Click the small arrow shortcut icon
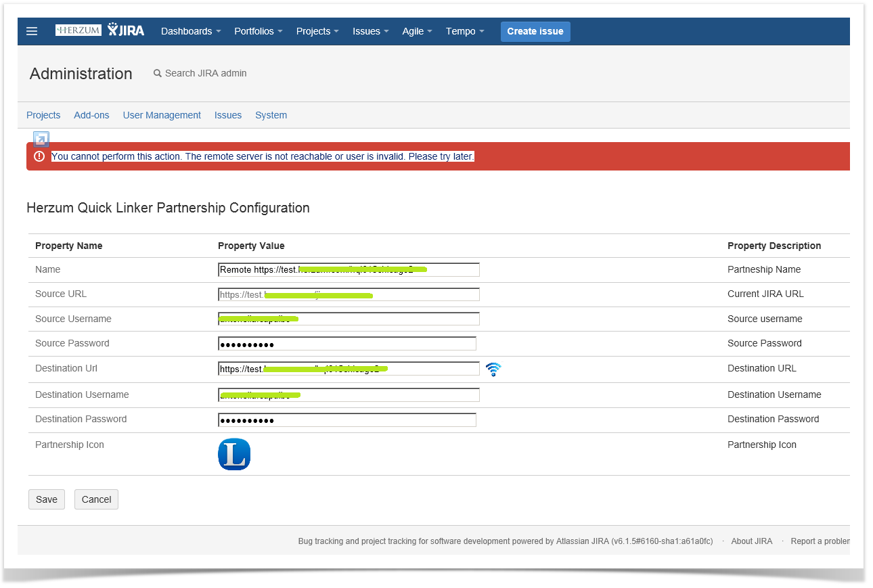 point(41,139)
